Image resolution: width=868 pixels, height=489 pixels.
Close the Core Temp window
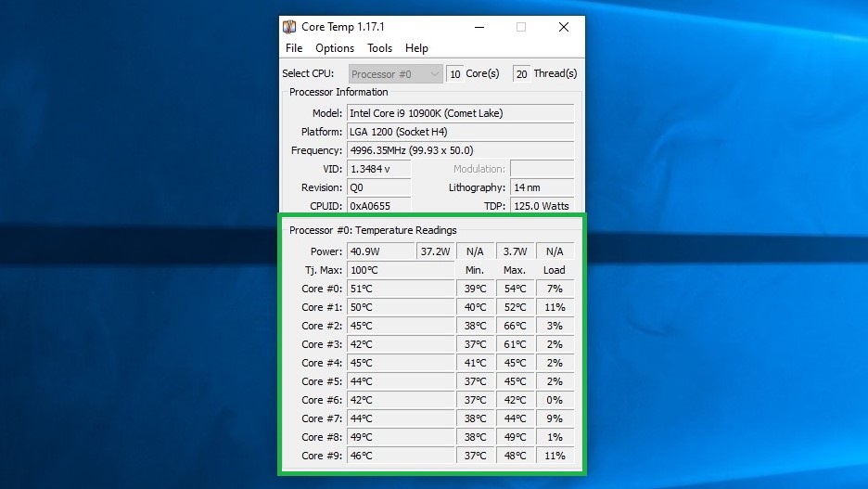coord(564,27)
